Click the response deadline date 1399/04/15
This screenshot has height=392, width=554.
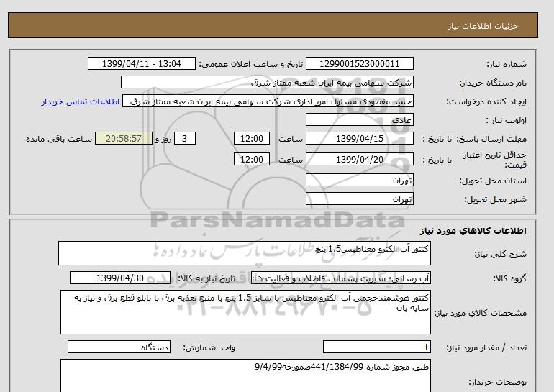point(359,138)
